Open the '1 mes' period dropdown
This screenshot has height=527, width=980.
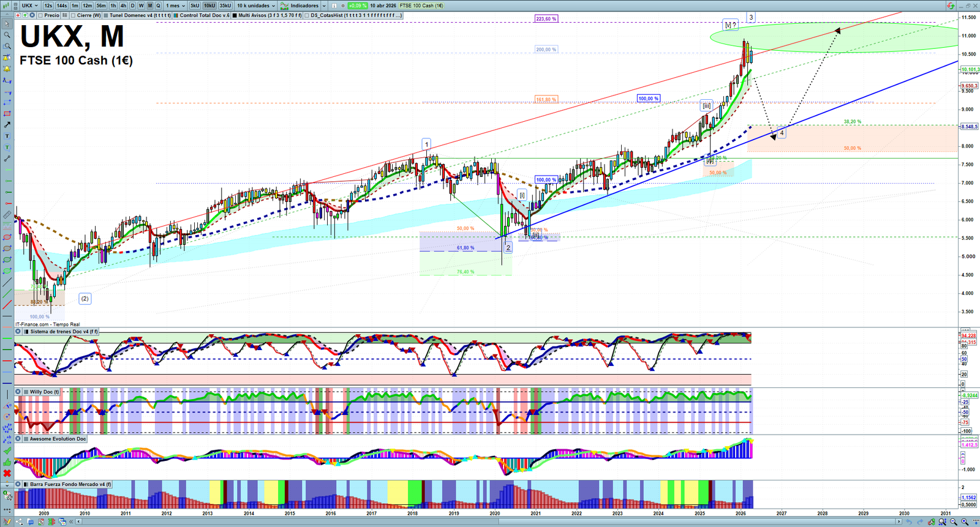[175, 6]
